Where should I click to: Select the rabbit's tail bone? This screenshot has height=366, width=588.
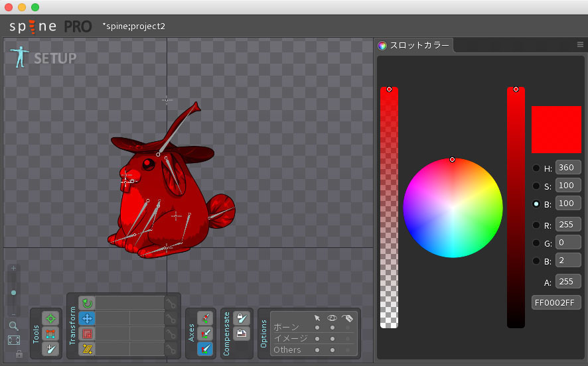(222, 213)
